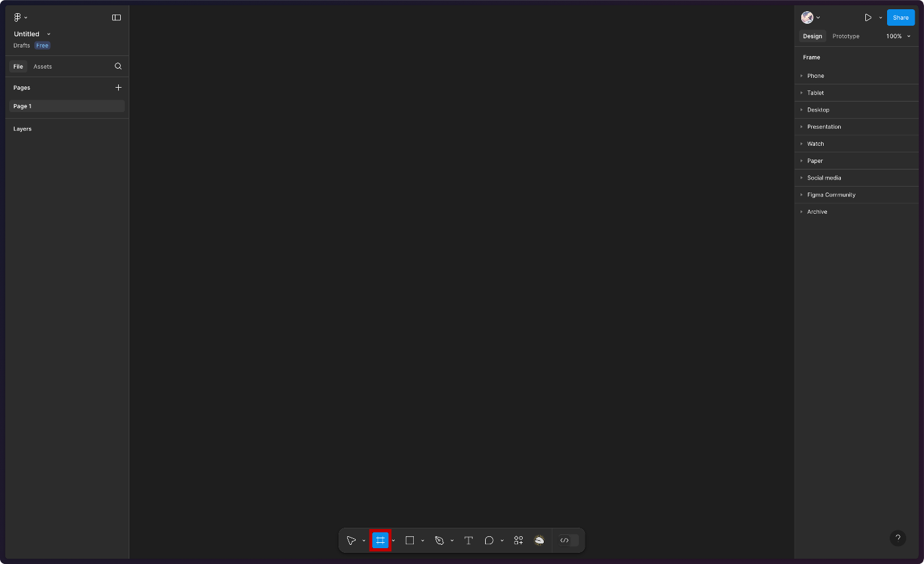Image resolution: width=924 pixels, height=564 pixels.
Task: Toggle the sidebar minimize UI icon
Action: tap(116, 17)
